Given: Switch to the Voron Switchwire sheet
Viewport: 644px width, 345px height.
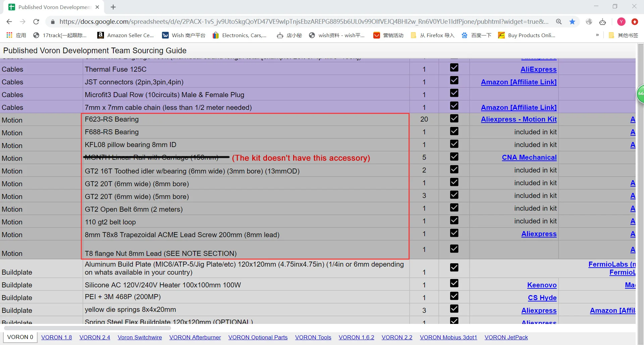Looking at the screenshot, I should pyautogui.click(x=140, y=337).
